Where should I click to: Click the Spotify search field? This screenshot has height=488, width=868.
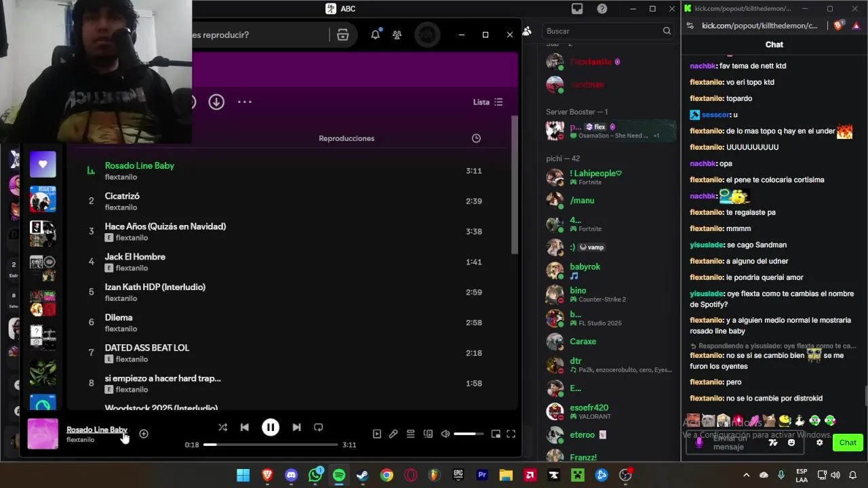point(261,35)
